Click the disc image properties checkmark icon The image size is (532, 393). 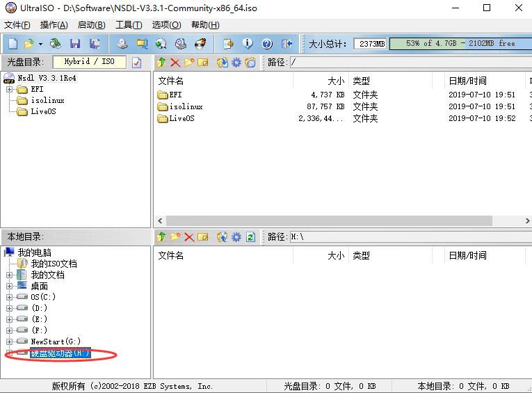click(x=137, y=63)
